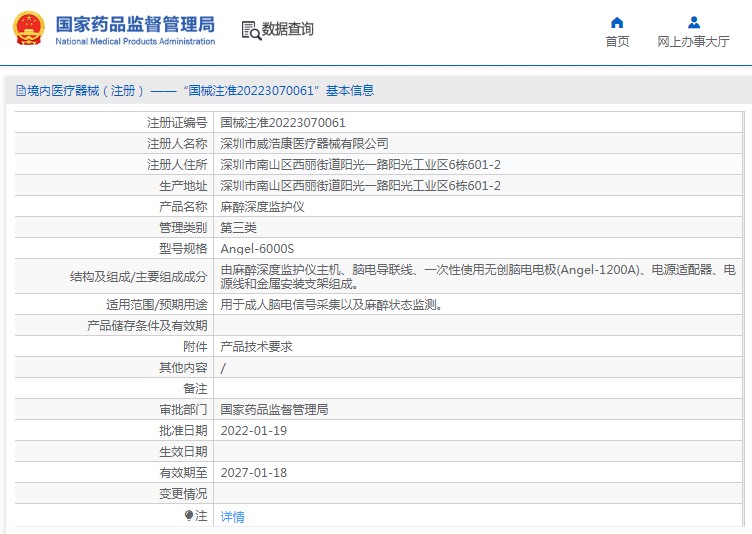
Task: Open 网上办事大厅 user icon
Action: 693,23
